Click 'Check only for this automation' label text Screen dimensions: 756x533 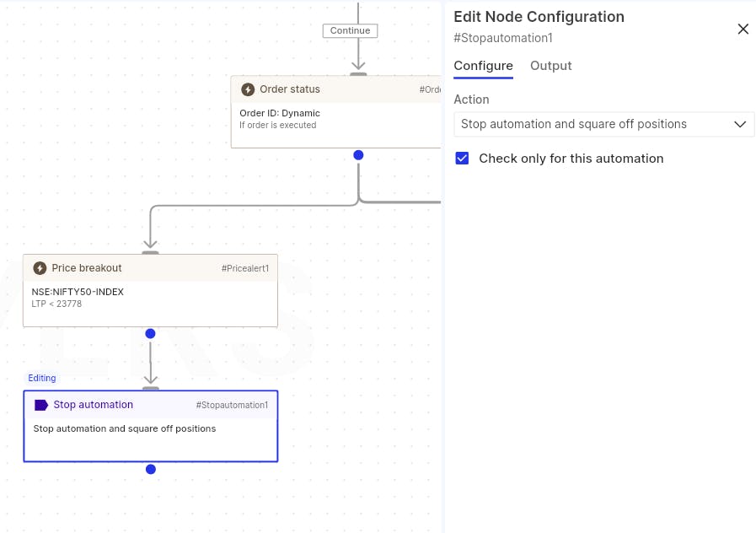[571, 159]
